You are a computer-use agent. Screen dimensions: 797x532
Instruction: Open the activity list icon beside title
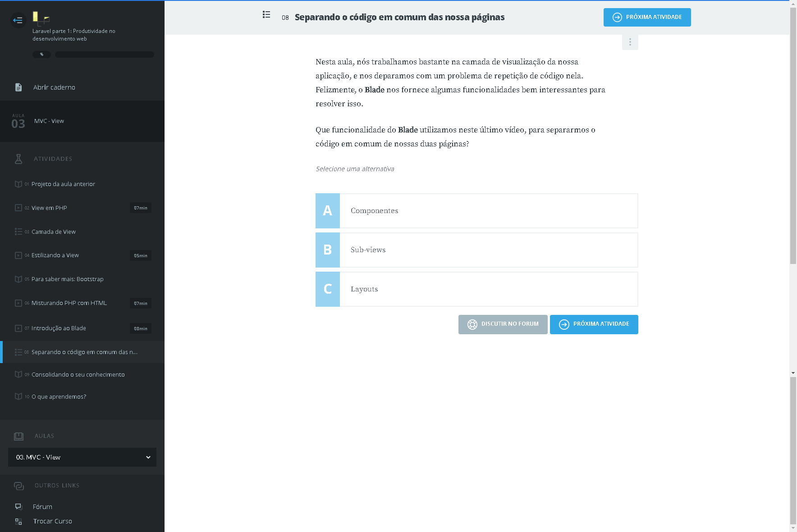266,15
